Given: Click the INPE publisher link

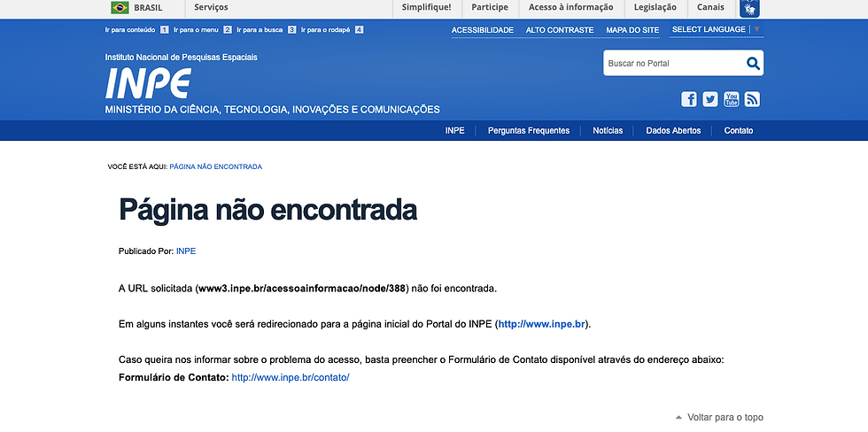Looking at the screenshot, I should coord(186,251).
